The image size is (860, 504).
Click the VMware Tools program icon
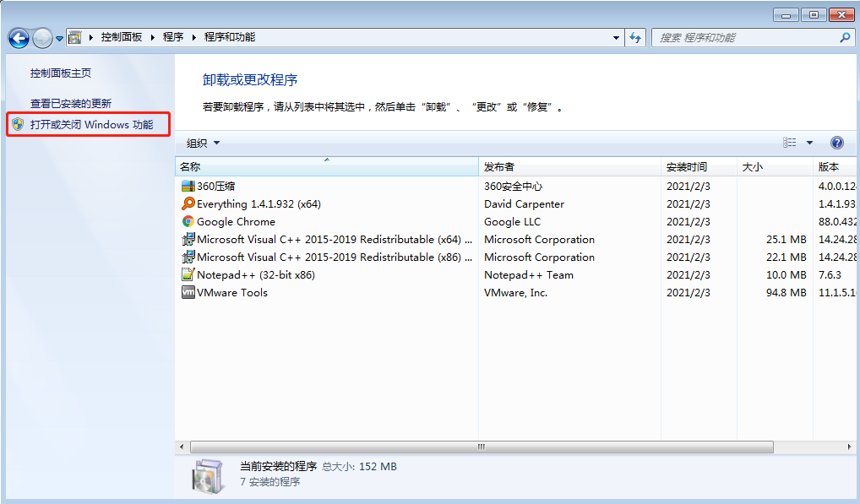(188, 293)
